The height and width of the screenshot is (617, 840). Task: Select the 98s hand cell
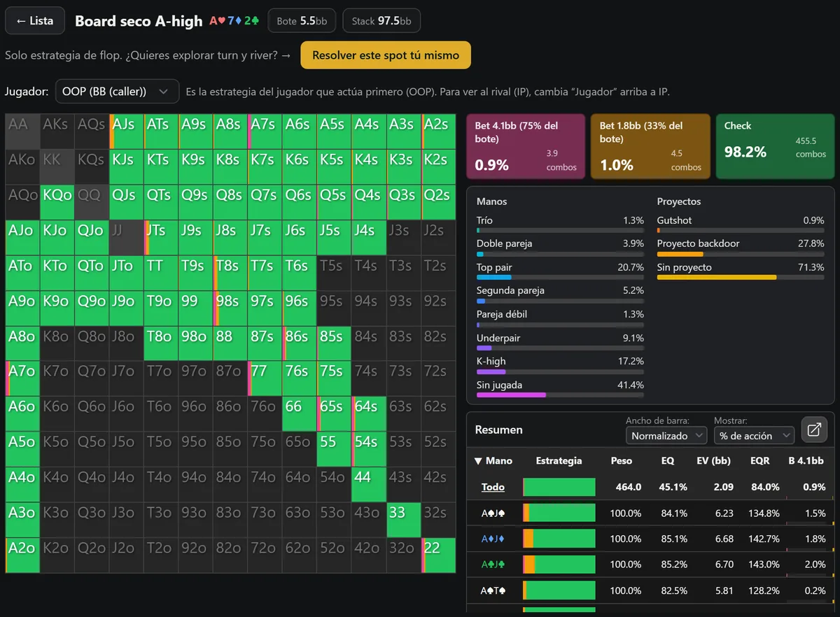(230, 308)
